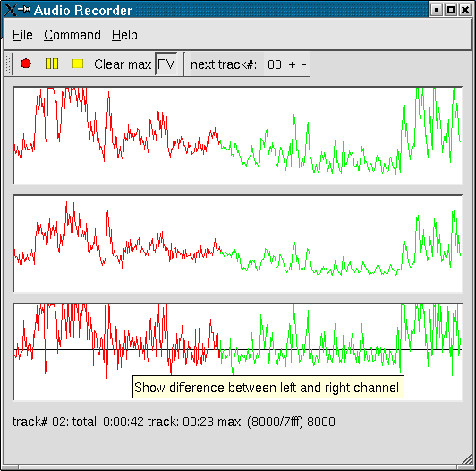Image resolution: width=476 pixels, height=471 pixels.
Task: Click the window menu X icon in title bar
Action: 10,10
